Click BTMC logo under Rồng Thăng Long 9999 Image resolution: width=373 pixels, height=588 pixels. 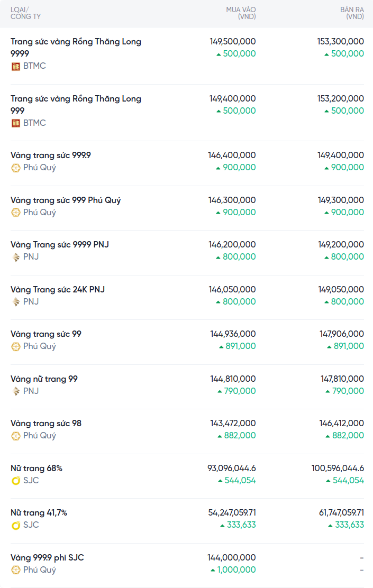click(16, 66)
